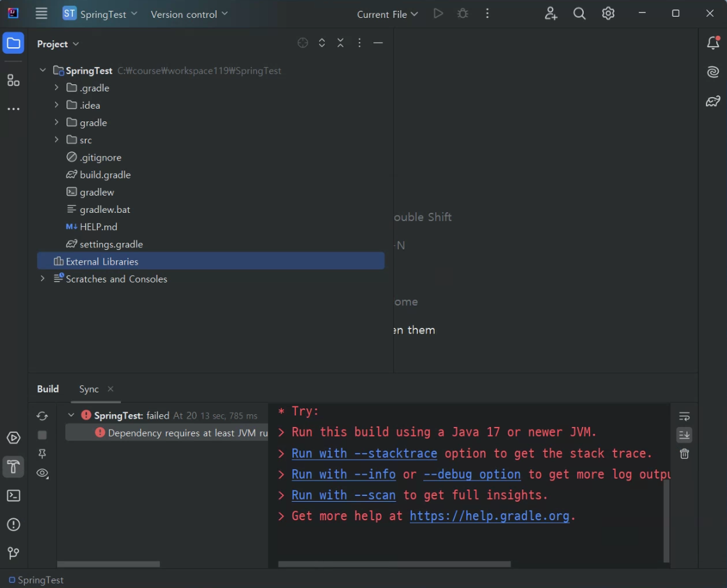Show more tool windows ellipsis
727x588 pixels.
(x=13, y=109)
